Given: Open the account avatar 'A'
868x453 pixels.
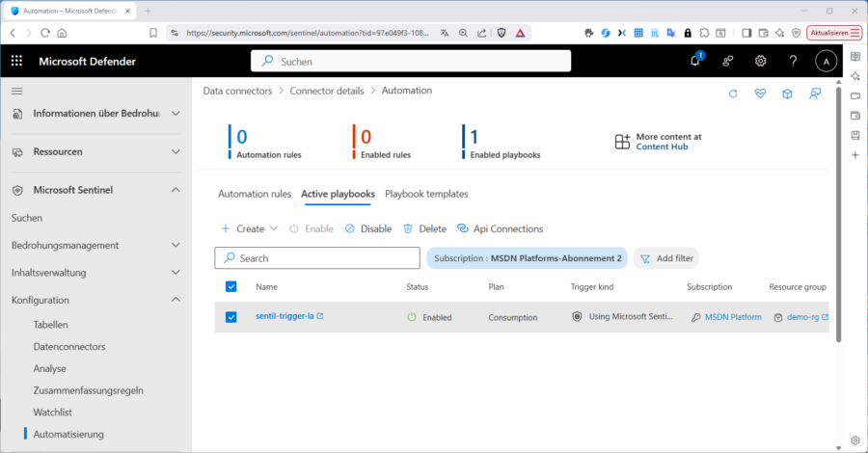Looking at the screenshot, I should click(826, 62).
